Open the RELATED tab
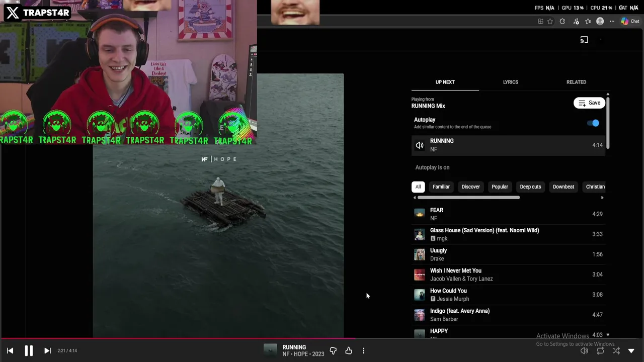644x362 pixels. coord(576,82)
